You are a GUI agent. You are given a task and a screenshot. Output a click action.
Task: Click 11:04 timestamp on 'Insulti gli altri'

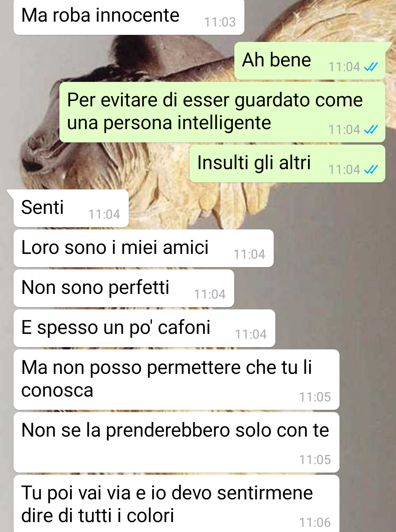(x=344, y=170)
